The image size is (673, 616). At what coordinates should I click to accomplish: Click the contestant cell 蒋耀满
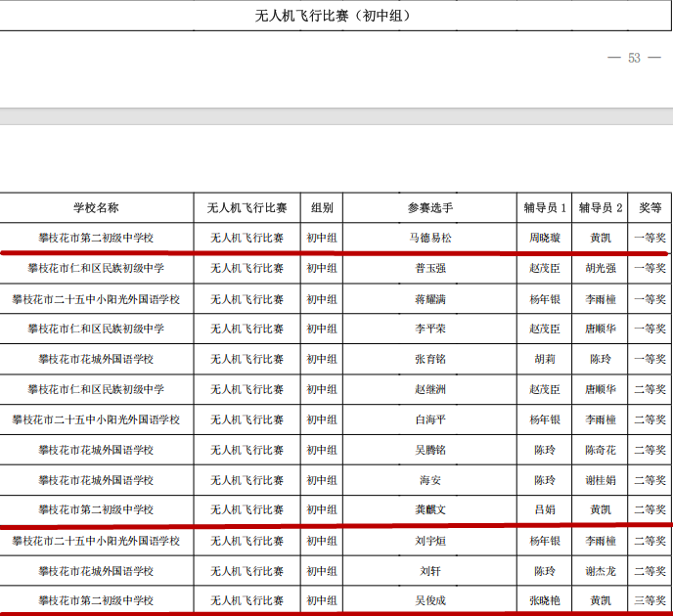(x=429, y=298)
